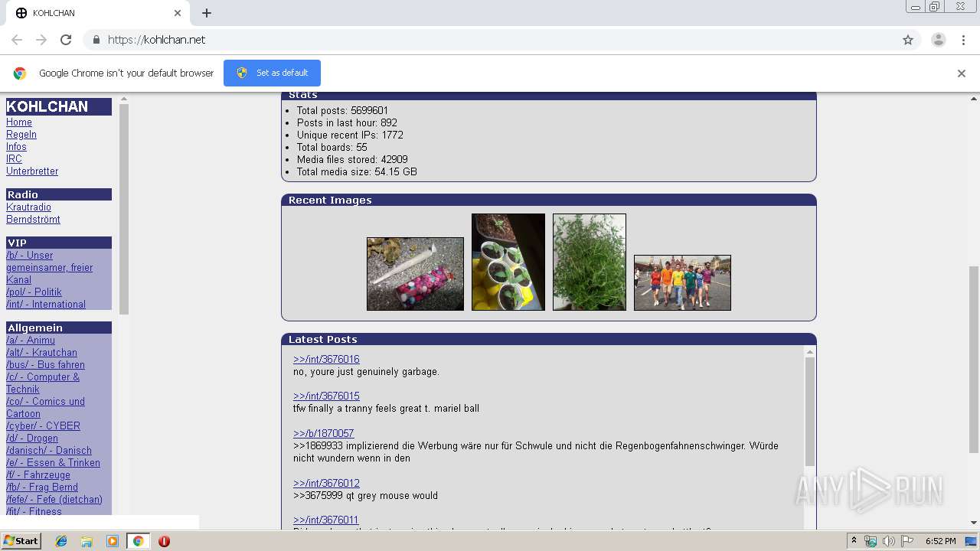980x551 pixels.
Task: Select the KOHLCHAN browser tab
Action: coord(100,13)
